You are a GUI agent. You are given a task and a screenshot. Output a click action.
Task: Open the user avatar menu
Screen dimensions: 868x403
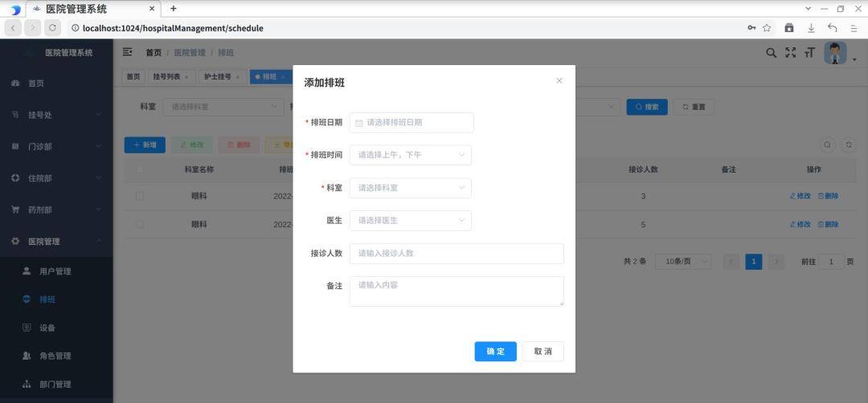point(835,53)
